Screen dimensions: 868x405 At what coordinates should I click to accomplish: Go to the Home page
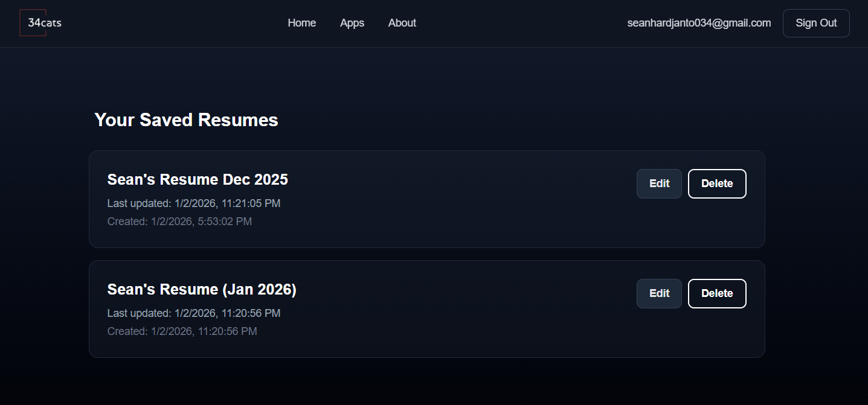(302, 23)
